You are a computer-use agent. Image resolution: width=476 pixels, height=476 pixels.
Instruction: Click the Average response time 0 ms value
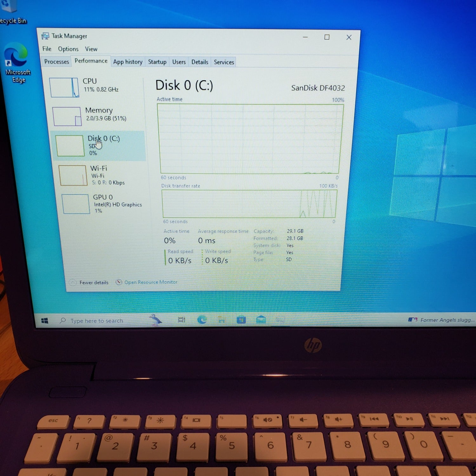[207, 241]
